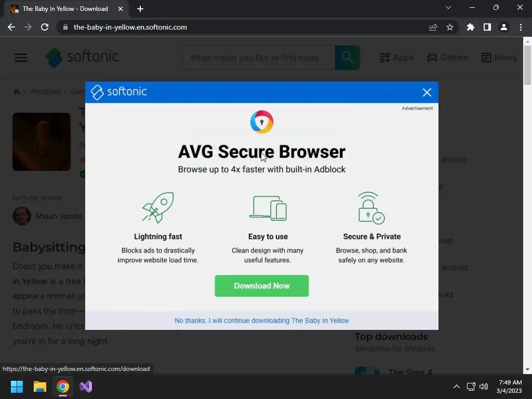Click the green Download Now button
532x399 pixels.
[262, 286]
